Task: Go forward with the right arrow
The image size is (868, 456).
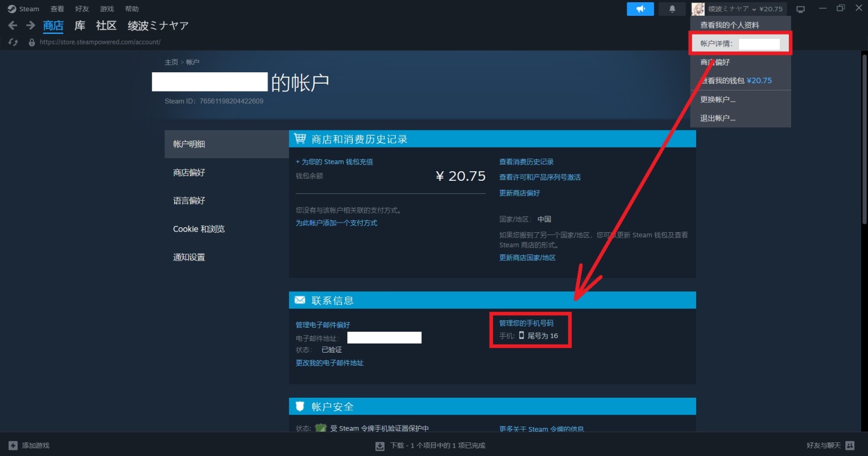Action: (x=31, y=25)
